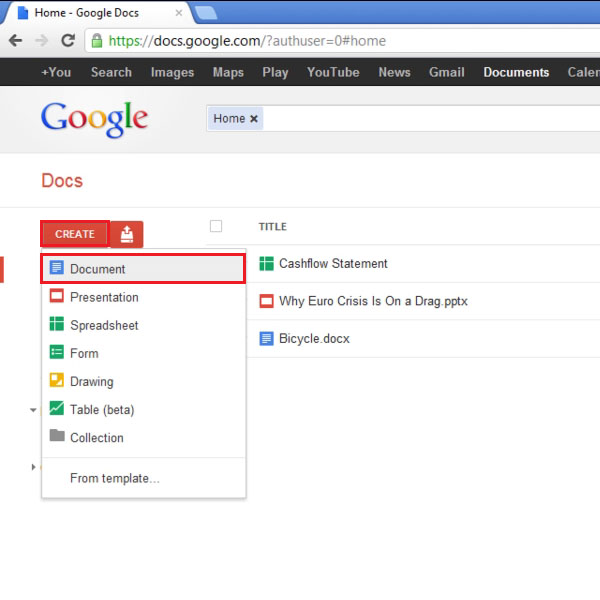The width and height of the screenshot is (600, 600).
Task: Open the Cashflow Statement file
Action: [x=333, y=264]
